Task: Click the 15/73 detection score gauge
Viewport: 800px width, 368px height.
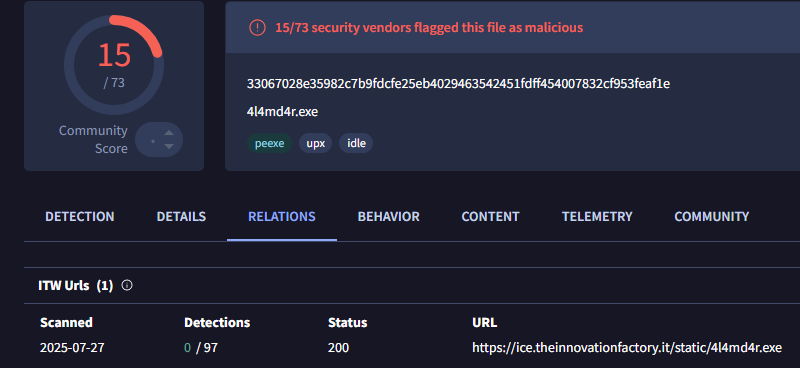Action: tap(114, 65)
